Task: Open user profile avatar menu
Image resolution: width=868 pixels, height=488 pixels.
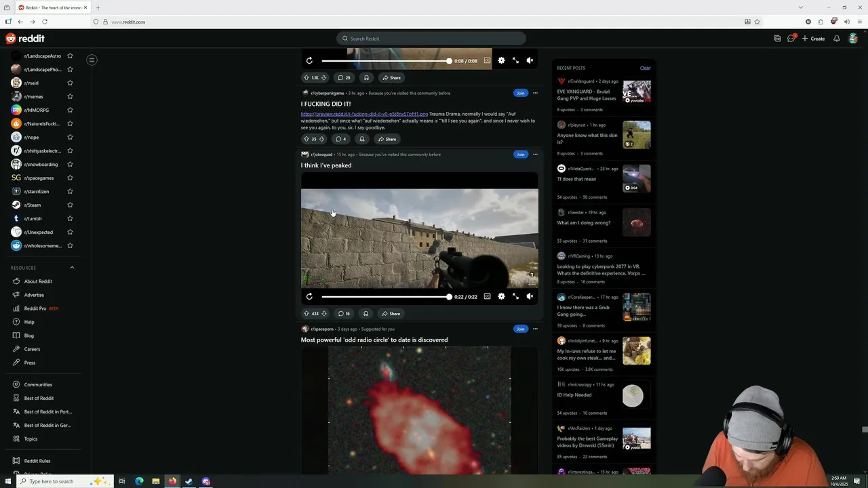Action: pos(853,39)
